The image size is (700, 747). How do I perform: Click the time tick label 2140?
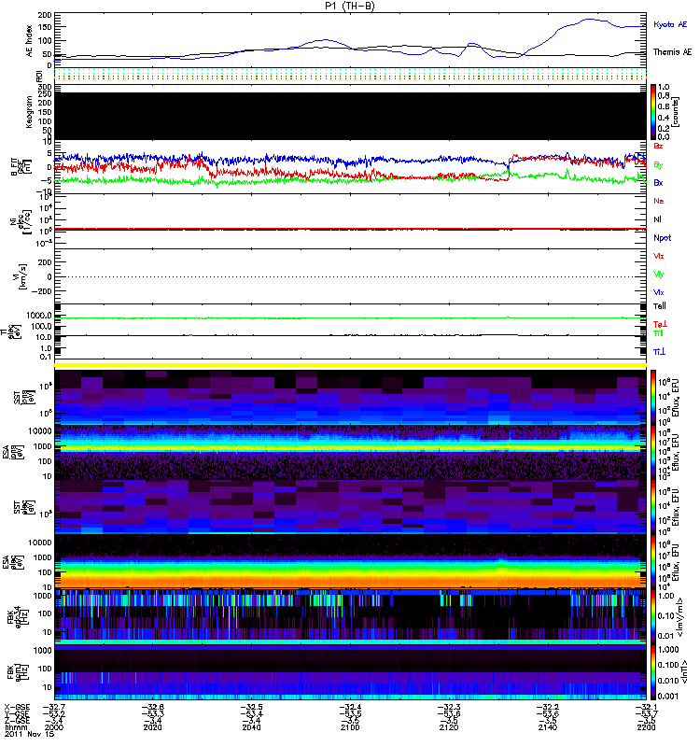(548, 727)
